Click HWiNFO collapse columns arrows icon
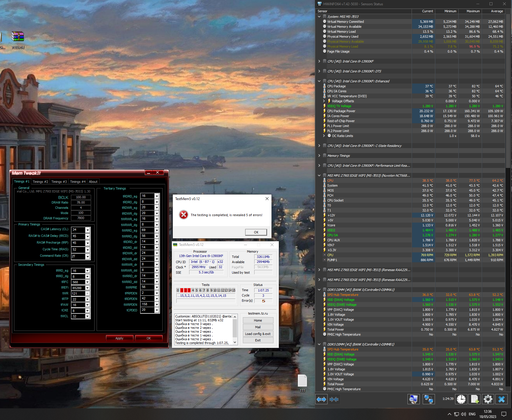 click(334, 399)
